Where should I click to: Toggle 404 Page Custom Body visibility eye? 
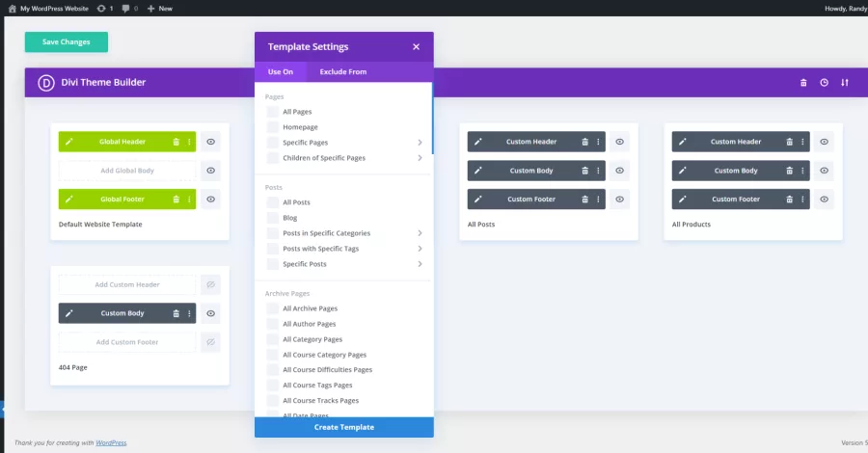(x=211, y=313)
